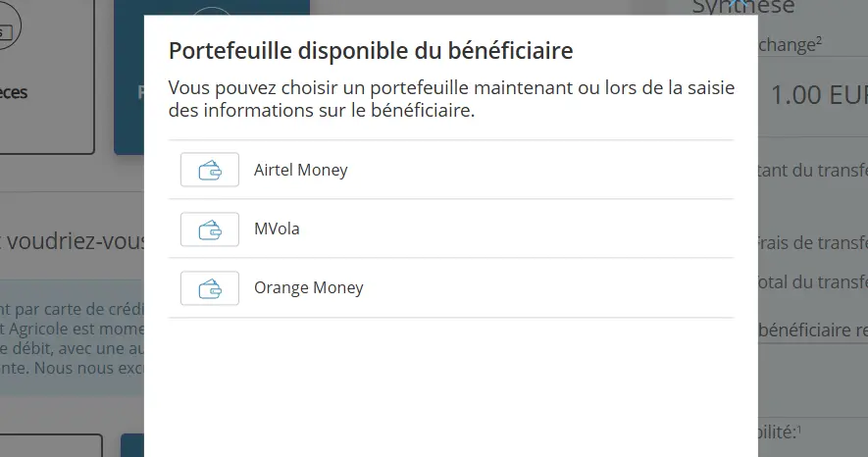Click the 'bénéficiaire' summary line
The width and height of the screenshot is (868, 457).
[x=813, y=330]
